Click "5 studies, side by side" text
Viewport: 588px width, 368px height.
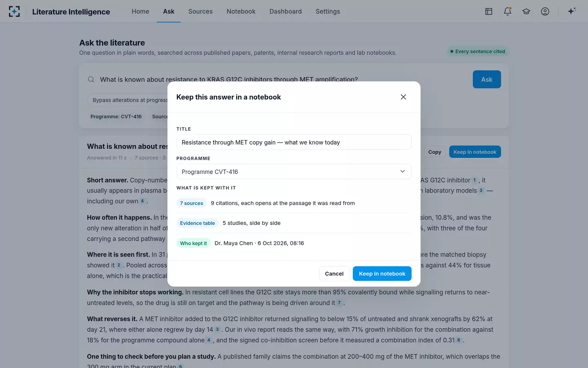tap(252, 223)
